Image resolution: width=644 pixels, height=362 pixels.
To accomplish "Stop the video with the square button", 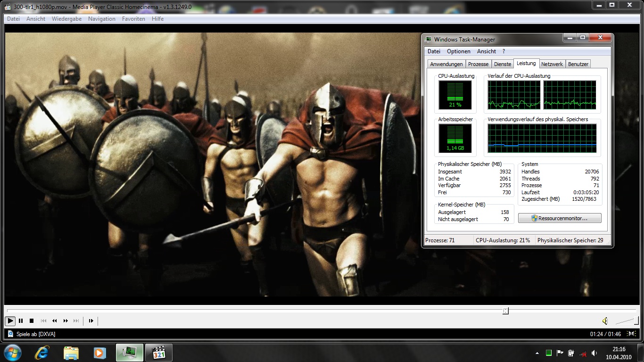I will (x=32, y=321).
